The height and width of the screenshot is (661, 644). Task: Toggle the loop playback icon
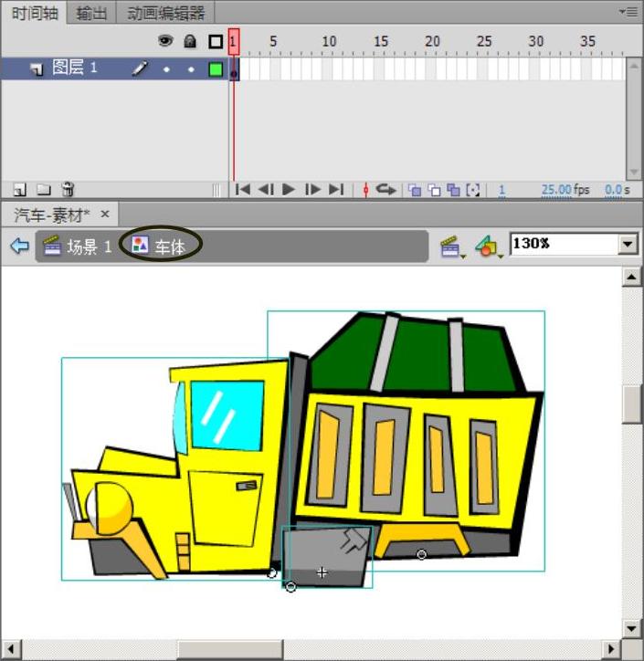(x=385, y=190)
